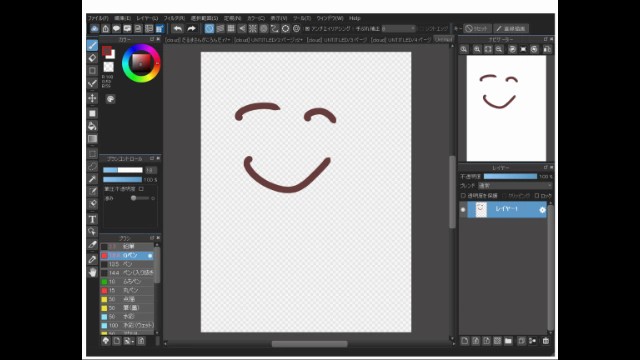Open the ウィンドウ(W) menu
This screenshot has height=360, width=640.
coord(330,18)
